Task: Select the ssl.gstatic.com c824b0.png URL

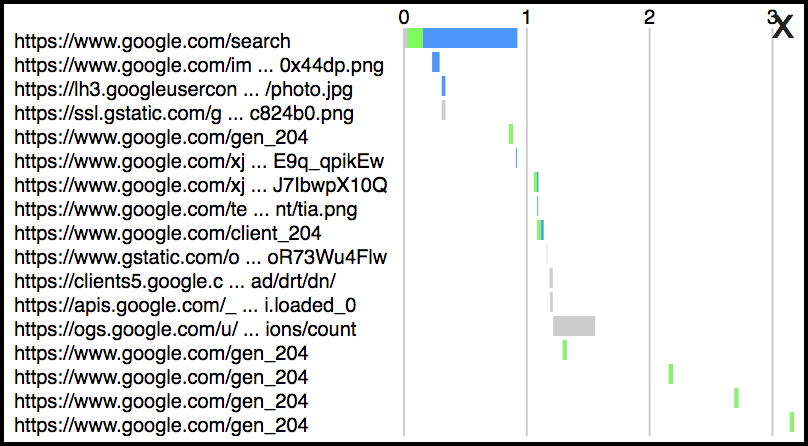Action: 184,113
